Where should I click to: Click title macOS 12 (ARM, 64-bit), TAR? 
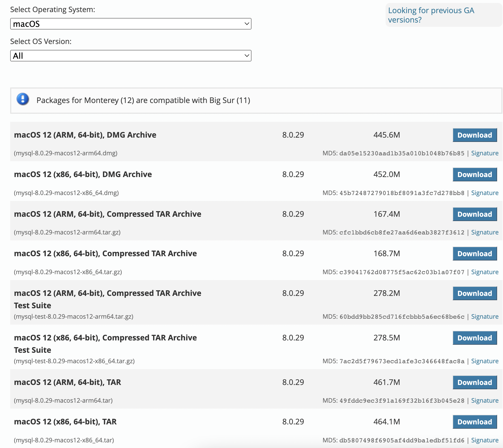(67, 382)
